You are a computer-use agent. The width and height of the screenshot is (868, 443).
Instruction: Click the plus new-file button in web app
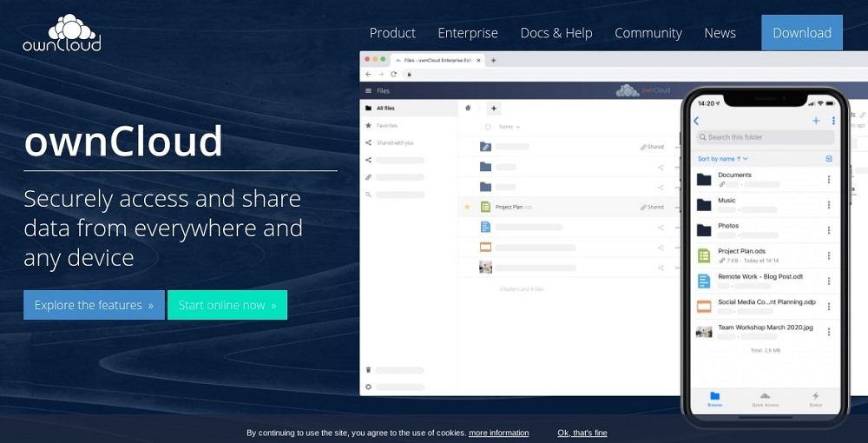[x=494, y=109]
